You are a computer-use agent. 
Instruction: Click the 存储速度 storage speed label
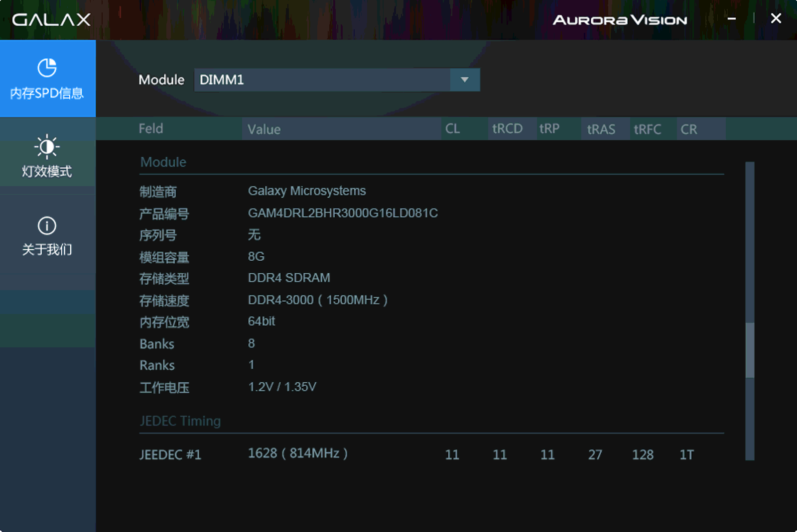coord(164,301)
